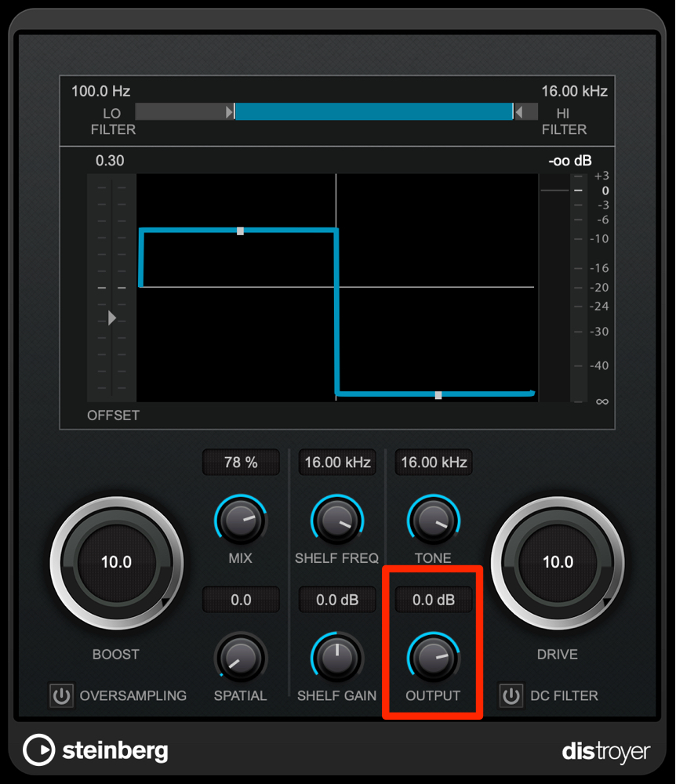
Task: Select the Output 0.0 dB value field
Action: (x=434, y=600)
